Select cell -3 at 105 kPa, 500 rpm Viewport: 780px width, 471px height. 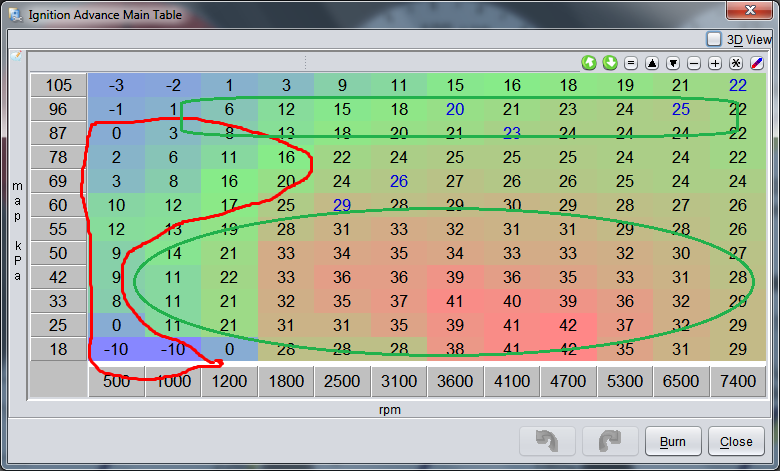click(116, 85)
